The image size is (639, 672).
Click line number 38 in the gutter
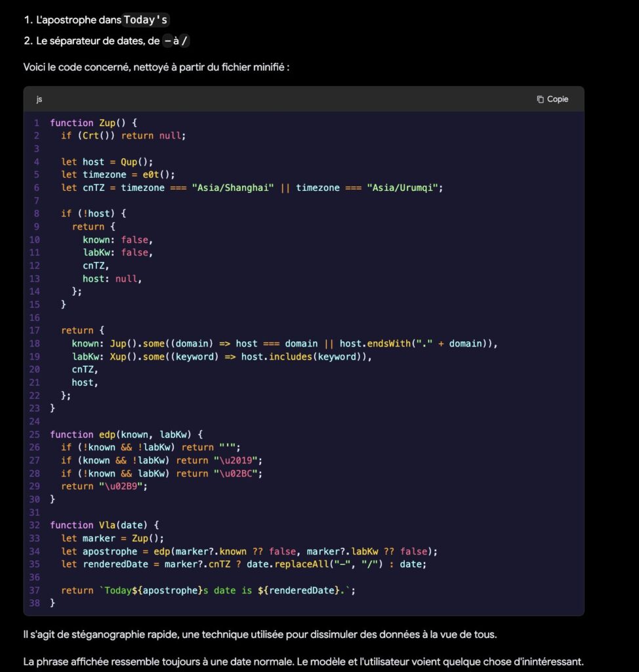click(x=34, y=603)
